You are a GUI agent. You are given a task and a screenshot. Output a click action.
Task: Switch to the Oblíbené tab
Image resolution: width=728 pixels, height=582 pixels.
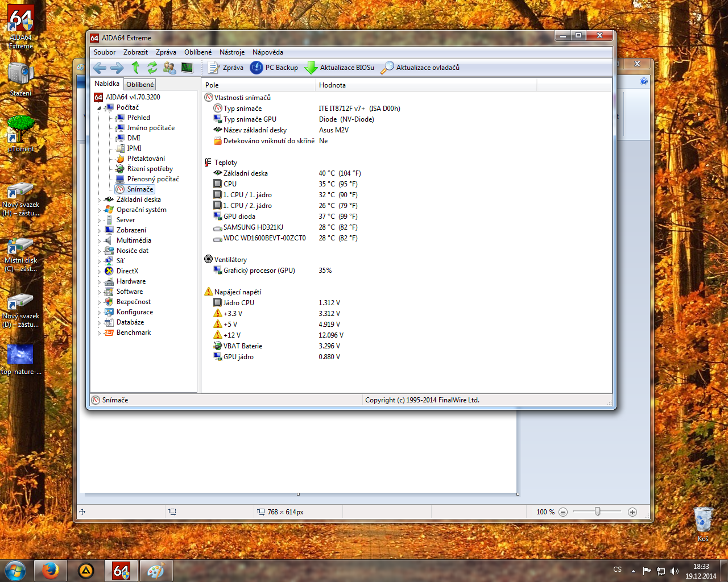[140, 85]
